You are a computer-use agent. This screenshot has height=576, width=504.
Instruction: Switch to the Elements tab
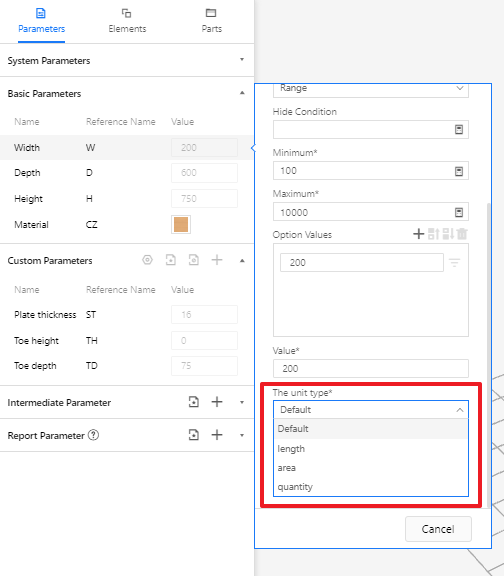127,21
